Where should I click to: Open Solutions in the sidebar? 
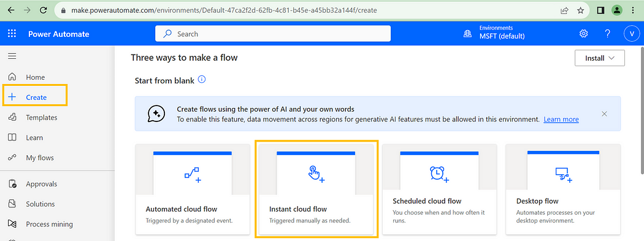coord(40,204)
